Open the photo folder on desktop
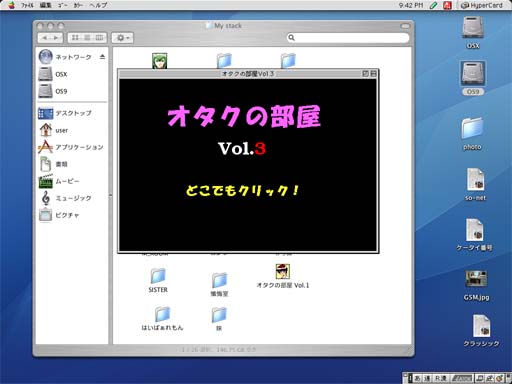Viewport: 512px width, 384px height. pyautogui.click(x=472, y=134)
